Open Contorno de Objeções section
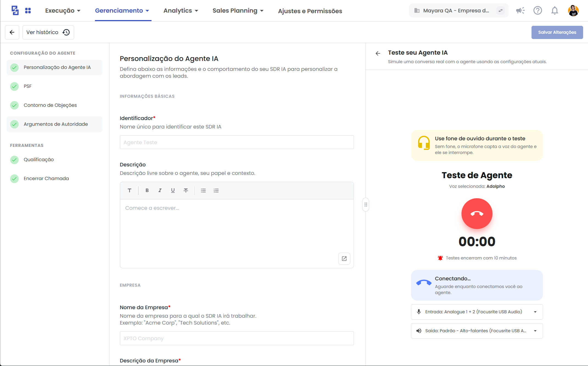Image resolution: width=588 pixels, height=366 pixels. tap(54, 105)
